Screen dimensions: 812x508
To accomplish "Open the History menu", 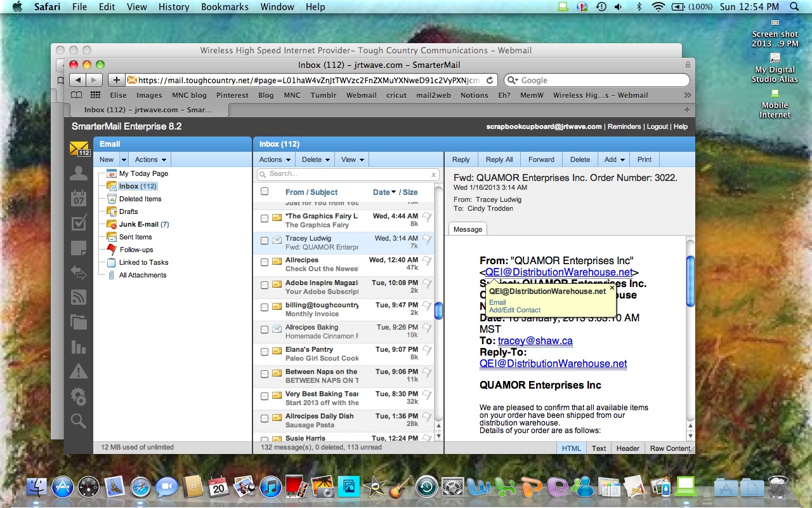I will click(174, 7).
